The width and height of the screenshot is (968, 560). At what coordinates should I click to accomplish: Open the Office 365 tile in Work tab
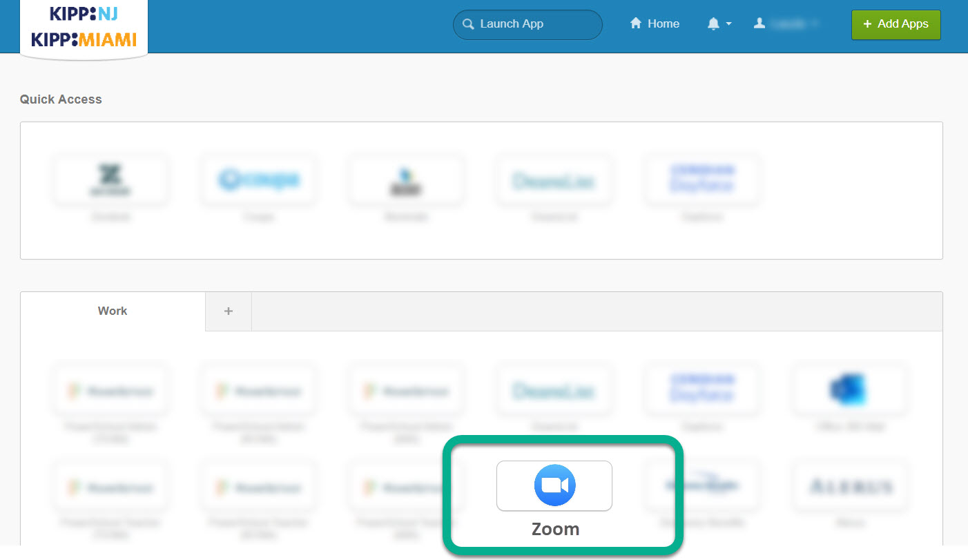coord(849,391)
